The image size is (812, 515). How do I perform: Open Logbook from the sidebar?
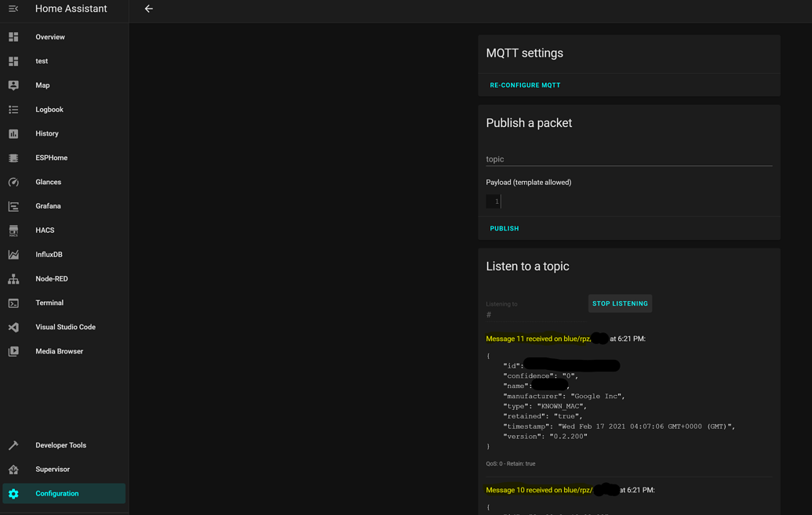point(64,110)
